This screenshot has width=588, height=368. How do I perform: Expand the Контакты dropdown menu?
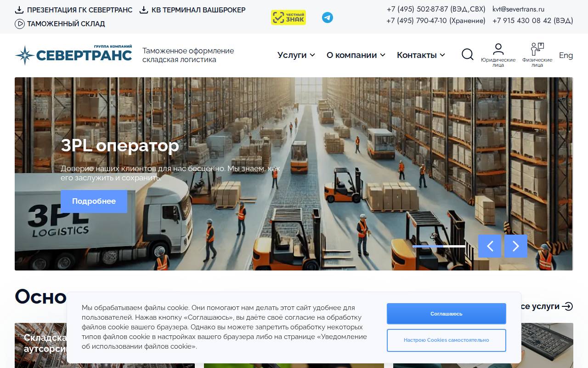pyautogui.click(x=421, y=55)
